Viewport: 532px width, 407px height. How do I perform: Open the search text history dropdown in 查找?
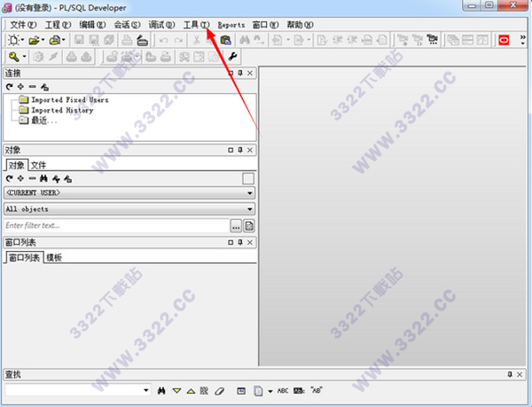click(146, 390)
